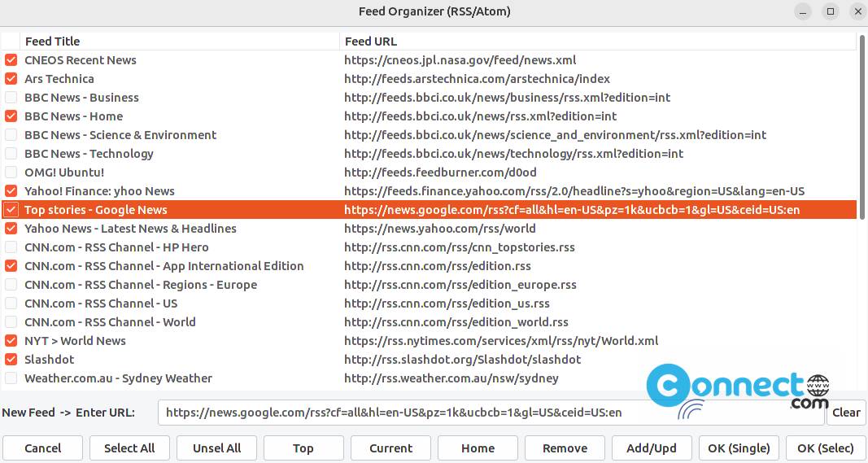Sort by the Feed URL column header
Screen dimensions: 868x463
click(x=598, y=41)
